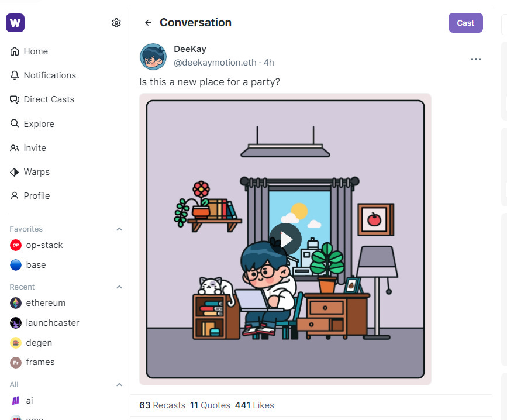Play the video in the cast
Viewport: 507px width, 420px height.
tap(285, 239)
